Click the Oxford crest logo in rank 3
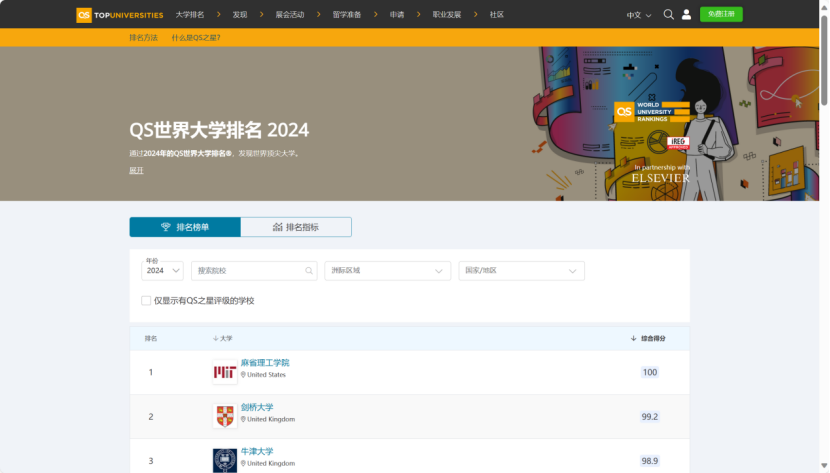830x473 pixels. [x=224, y=460]
